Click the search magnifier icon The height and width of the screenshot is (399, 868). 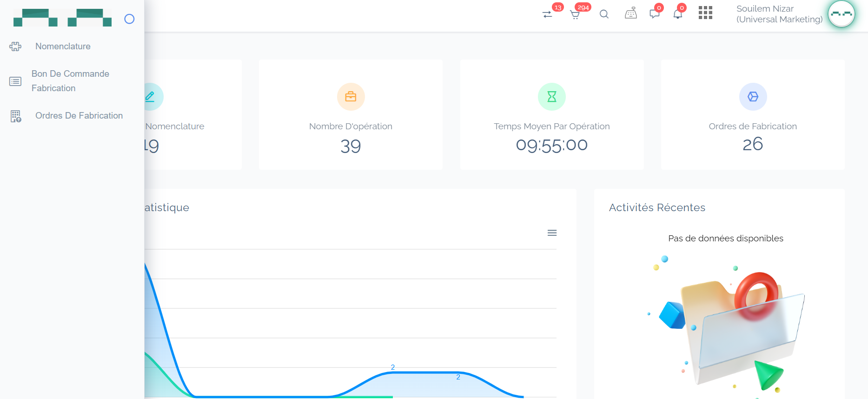[604, 14]
